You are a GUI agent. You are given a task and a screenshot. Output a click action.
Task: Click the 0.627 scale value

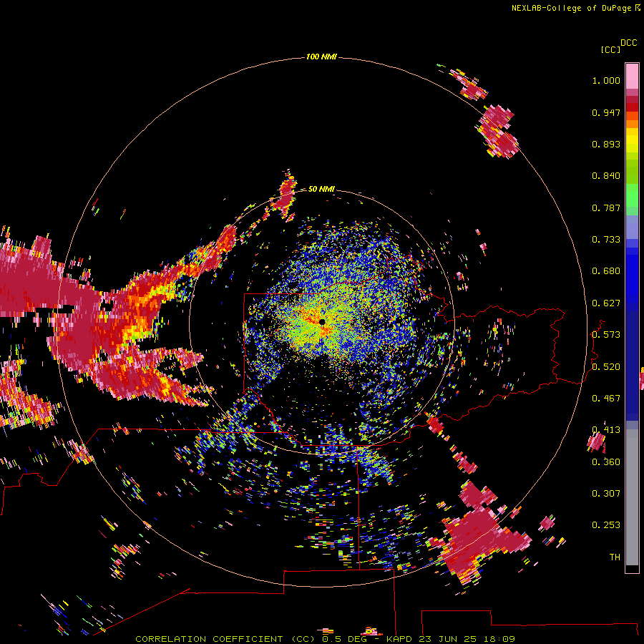(x=606, y=303)
